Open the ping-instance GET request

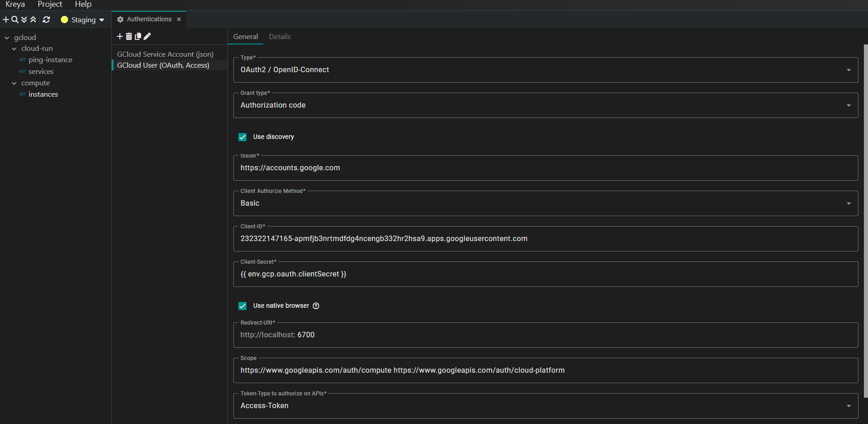(x=50, y=60)
